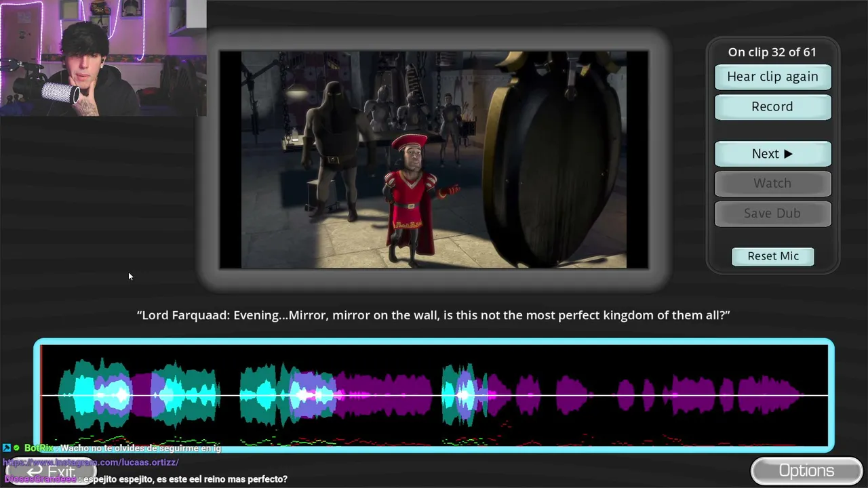Exit the dubbing screen

pos(51,472)
